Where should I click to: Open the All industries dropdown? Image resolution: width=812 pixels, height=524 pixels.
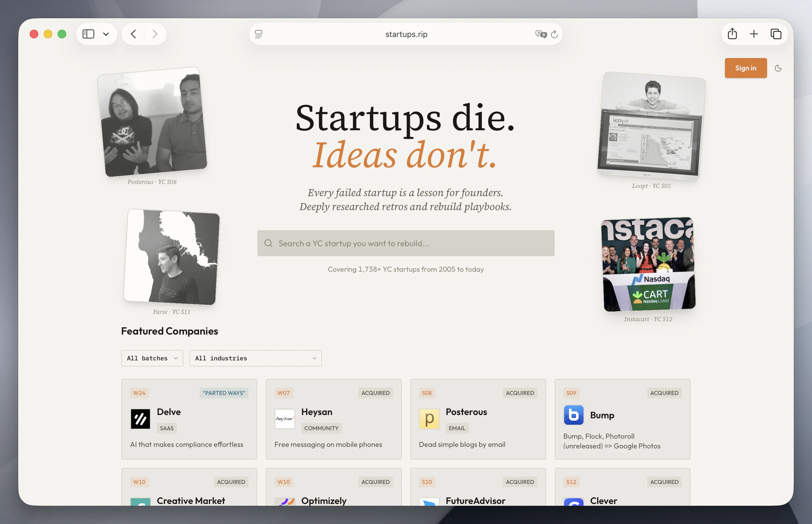tap(255, 358)
